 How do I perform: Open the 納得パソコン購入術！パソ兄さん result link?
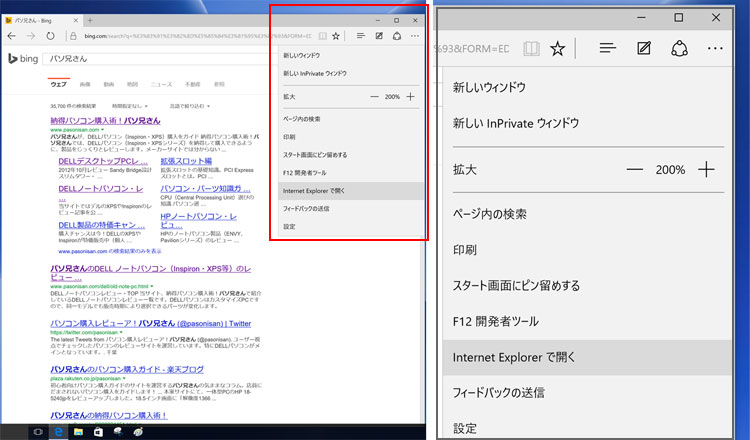pos(105,121)
